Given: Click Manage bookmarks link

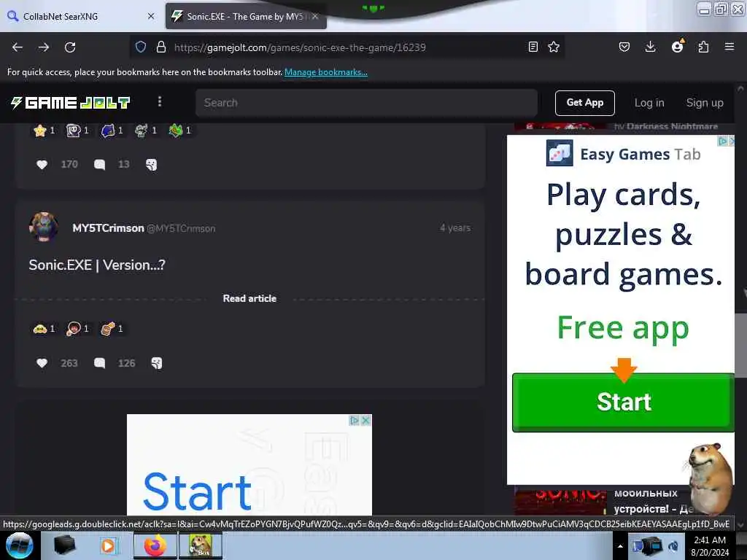Looking at the screenshot, I should point(326,72).
